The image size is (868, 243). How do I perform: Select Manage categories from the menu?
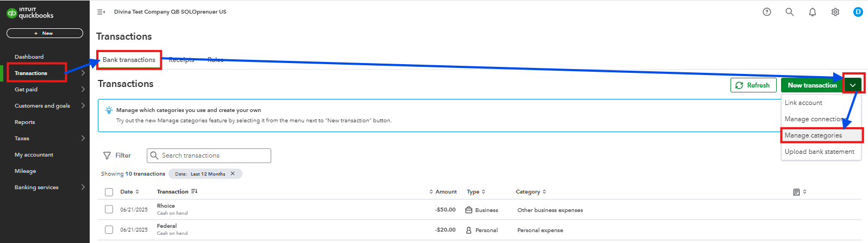pyautogui.click(x=813, y=135)
